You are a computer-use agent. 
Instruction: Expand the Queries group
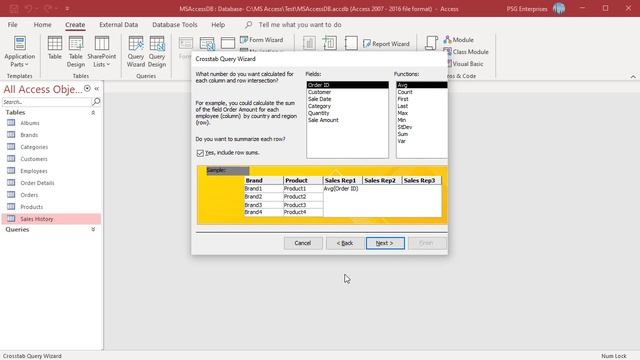point(93,229)
